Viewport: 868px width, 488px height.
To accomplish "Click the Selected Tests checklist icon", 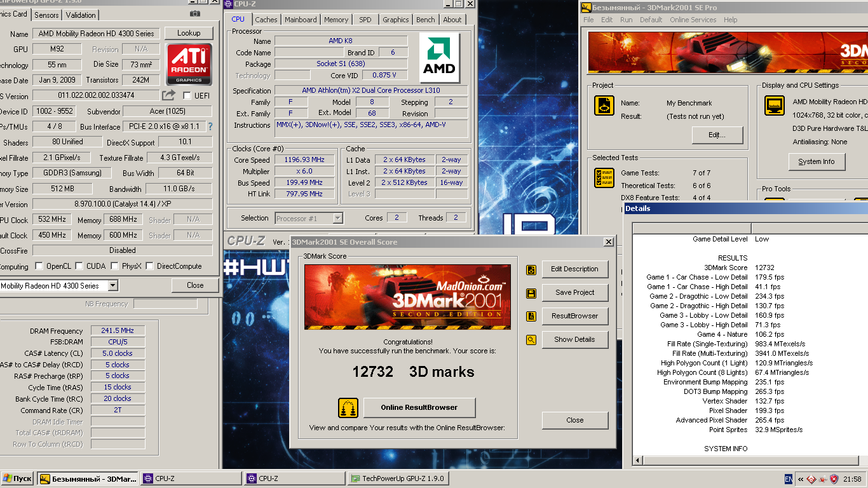I will [604, 178].
